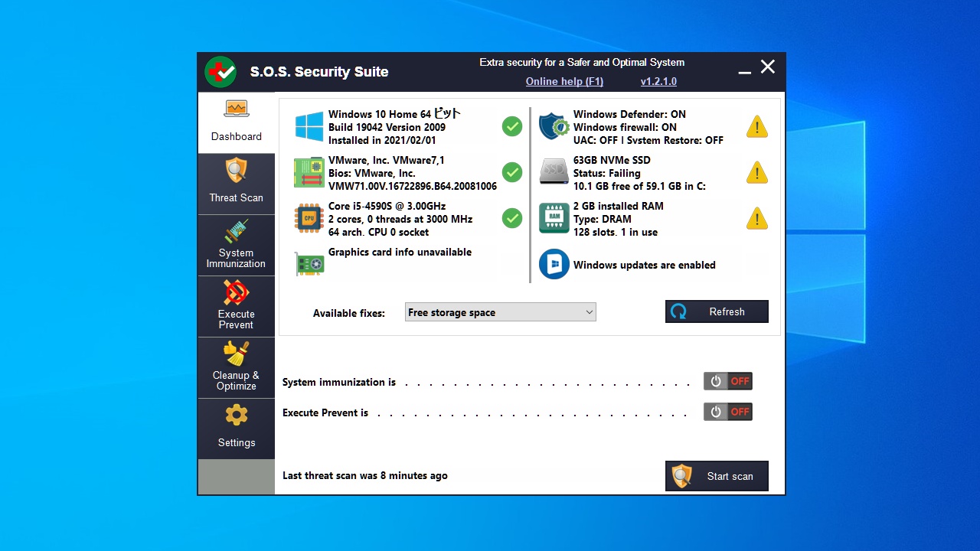Click the Windows Defender shield icon
The height and width of the screenshot is (551, 980).
coord(554,126)
